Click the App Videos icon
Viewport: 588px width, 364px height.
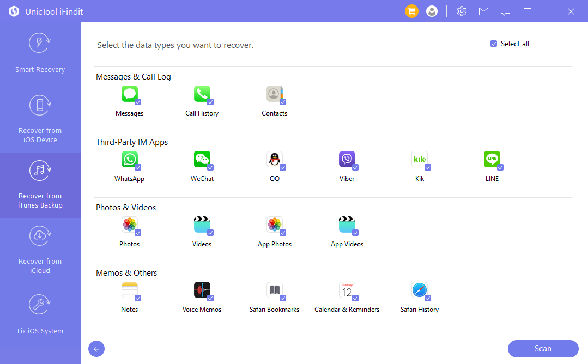pos(347,224)
